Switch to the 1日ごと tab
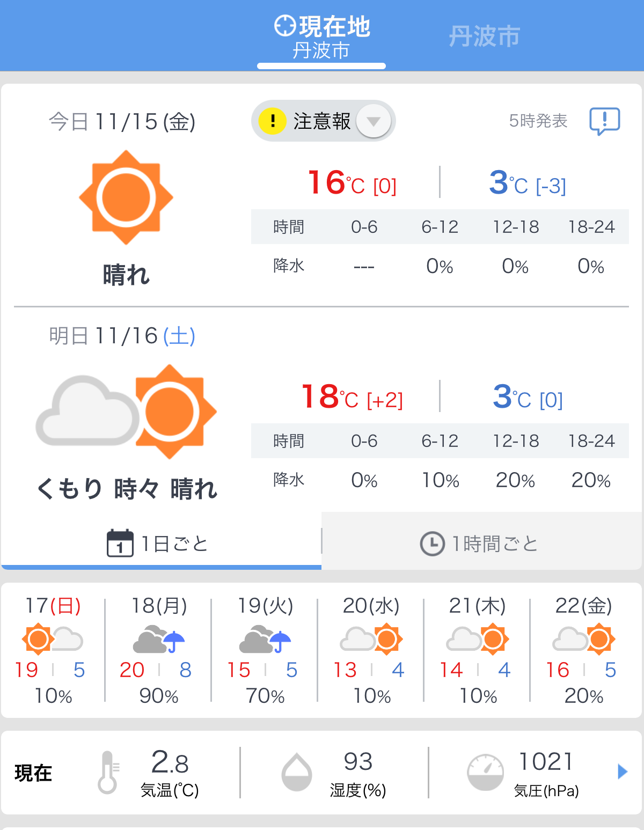This screenshot has width=644, height=830. pyautogui.click(x=161, y=542)
